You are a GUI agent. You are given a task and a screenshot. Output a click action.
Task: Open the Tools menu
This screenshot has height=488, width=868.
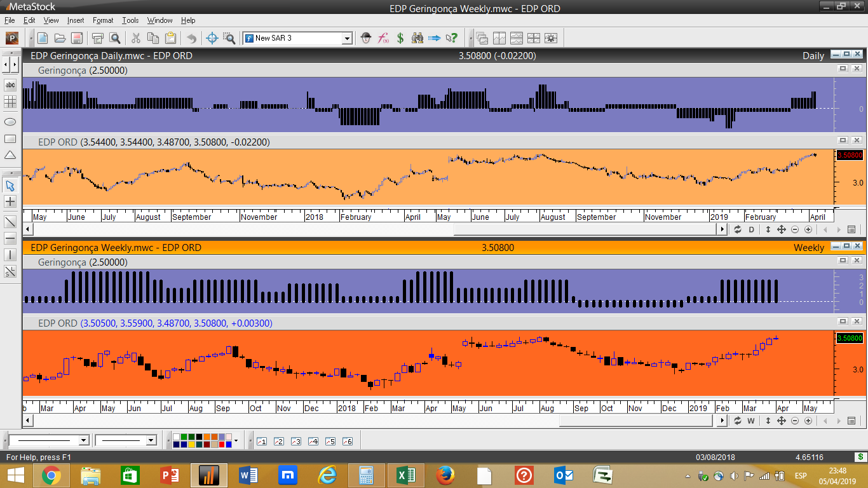tap(130, 20)
